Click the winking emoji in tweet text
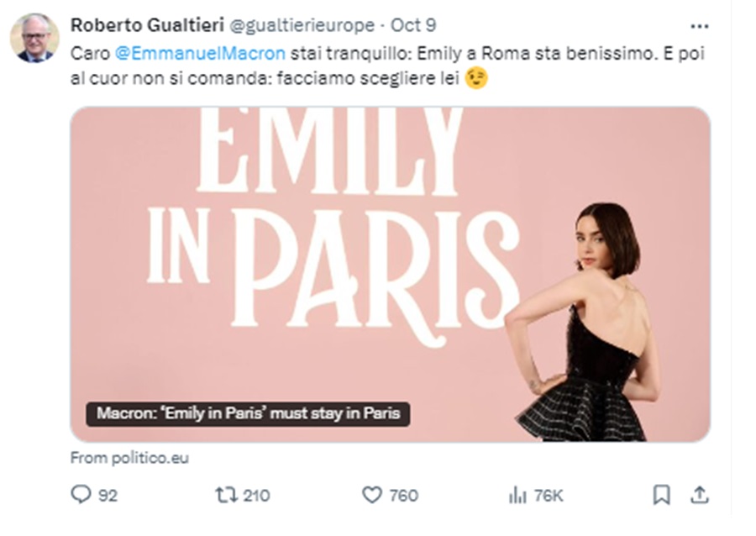The image size is (756, 536). [x=476, y=78]
